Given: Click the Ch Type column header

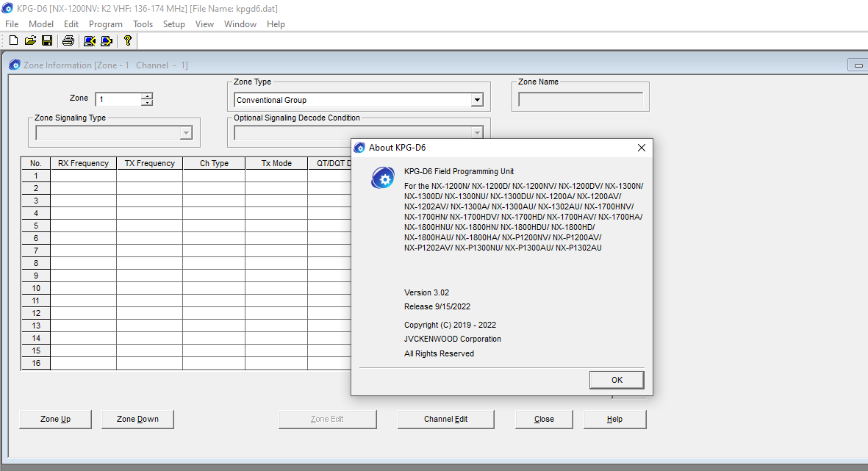Looking at the screenshot, I should tap(214, 163).
